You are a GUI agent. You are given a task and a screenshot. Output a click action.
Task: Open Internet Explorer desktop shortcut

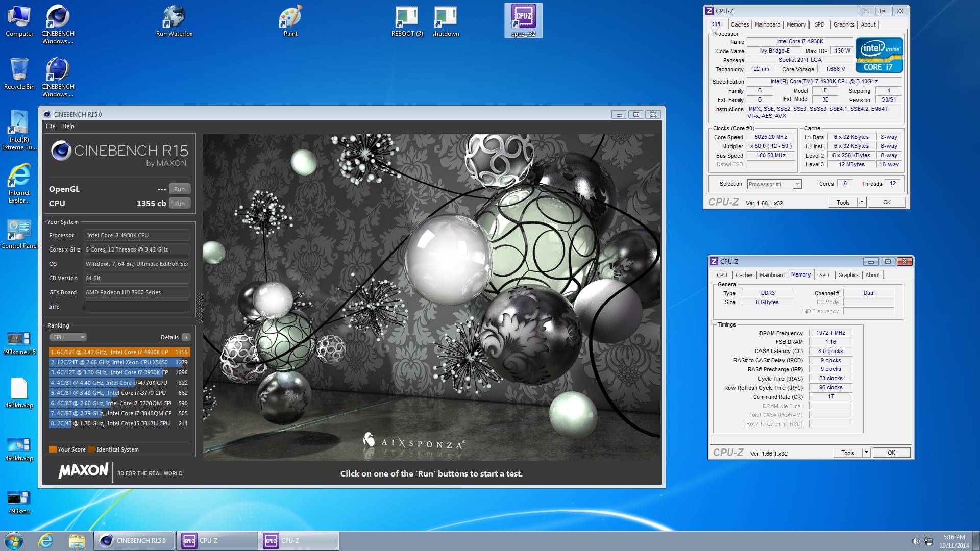point(19,184)
